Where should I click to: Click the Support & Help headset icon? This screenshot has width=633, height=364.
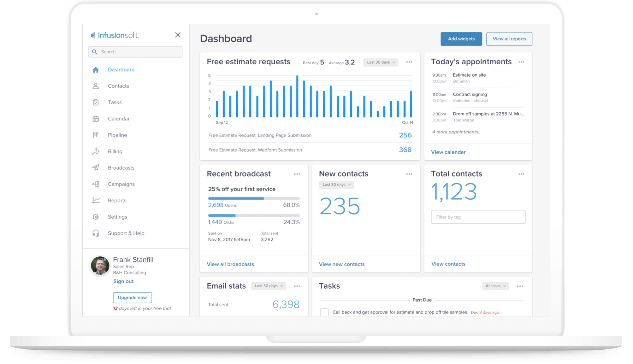pyautogui.click(x=96, y=233)
